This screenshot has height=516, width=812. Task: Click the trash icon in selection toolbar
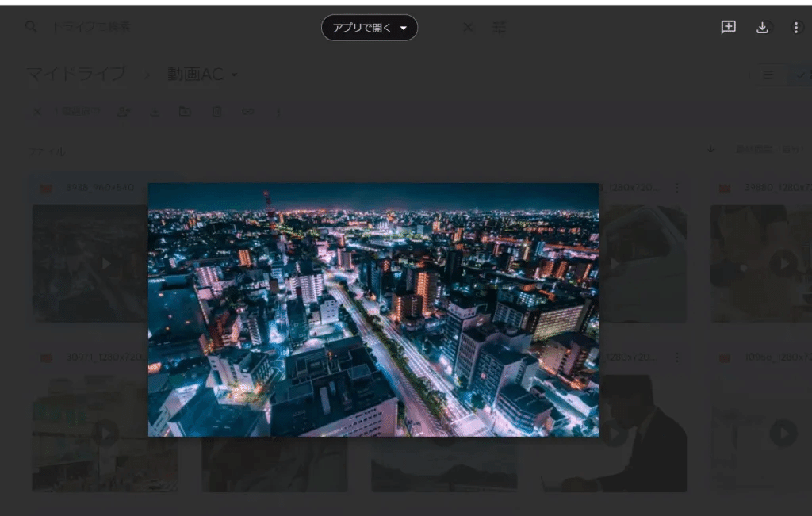click(217, 111)
